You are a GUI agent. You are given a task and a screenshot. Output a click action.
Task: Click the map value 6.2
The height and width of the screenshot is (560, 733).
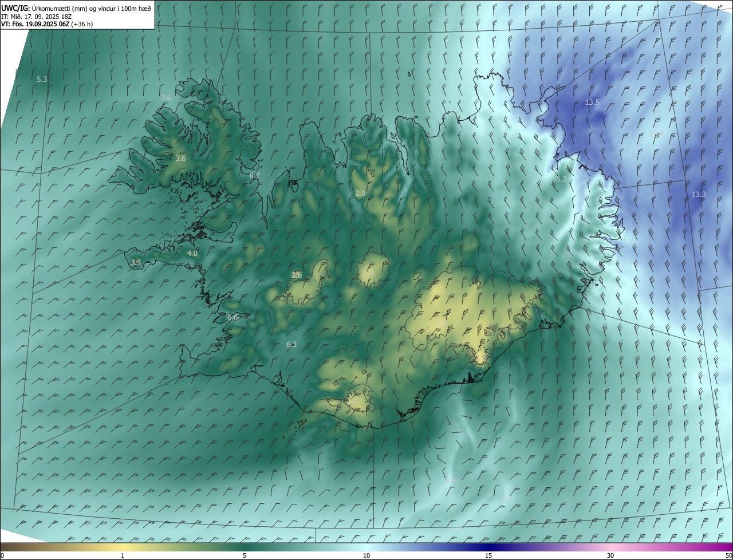point(561,179)
